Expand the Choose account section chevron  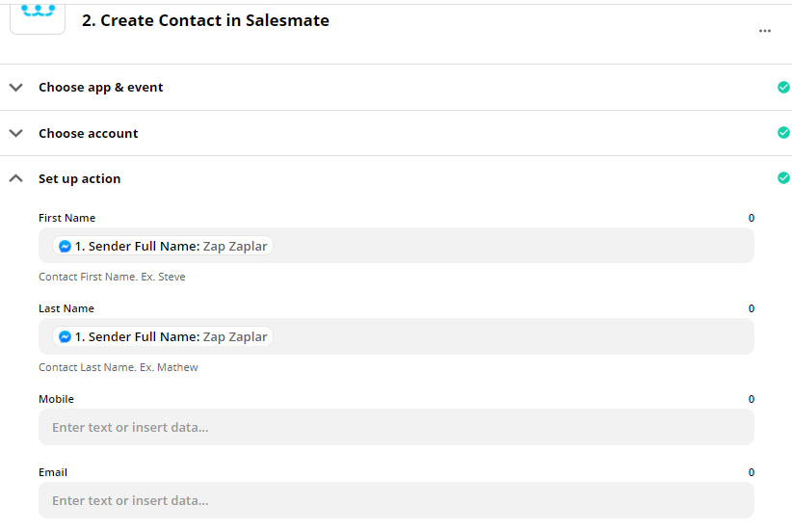(16, 133)
